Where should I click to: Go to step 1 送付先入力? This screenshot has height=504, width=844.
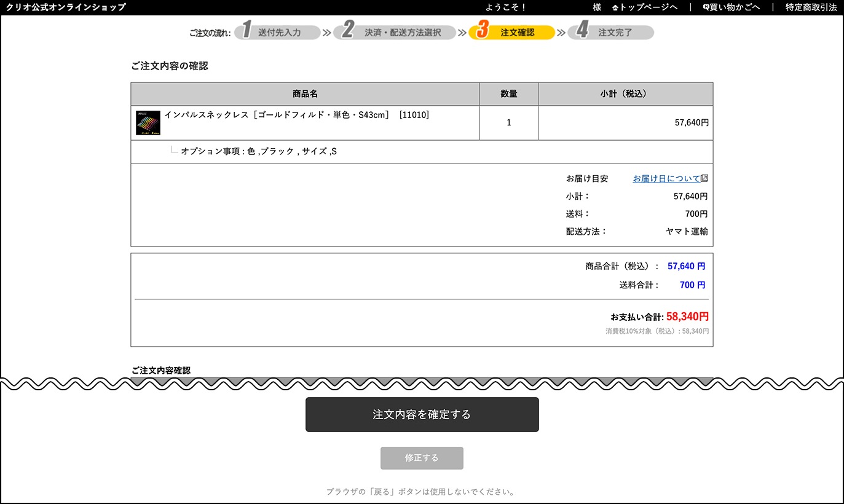(x=278, y=33)
